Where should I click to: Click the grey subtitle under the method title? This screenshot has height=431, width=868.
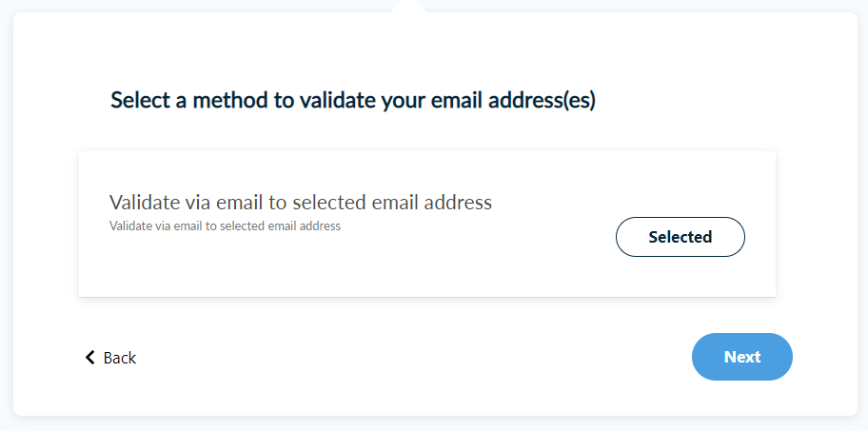225,226
